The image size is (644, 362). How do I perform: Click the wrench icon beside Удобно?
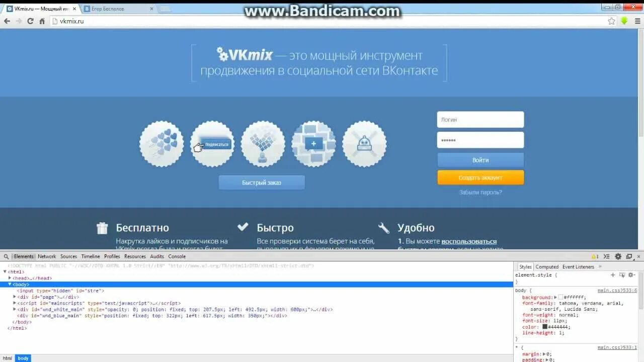pyautogui.click(x=384, y=228)
